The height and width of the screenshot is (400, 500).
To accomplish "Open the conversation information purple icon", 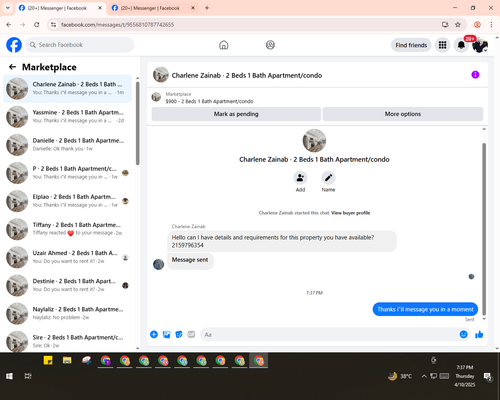I will pyautogui.click(x=475, y=75).
